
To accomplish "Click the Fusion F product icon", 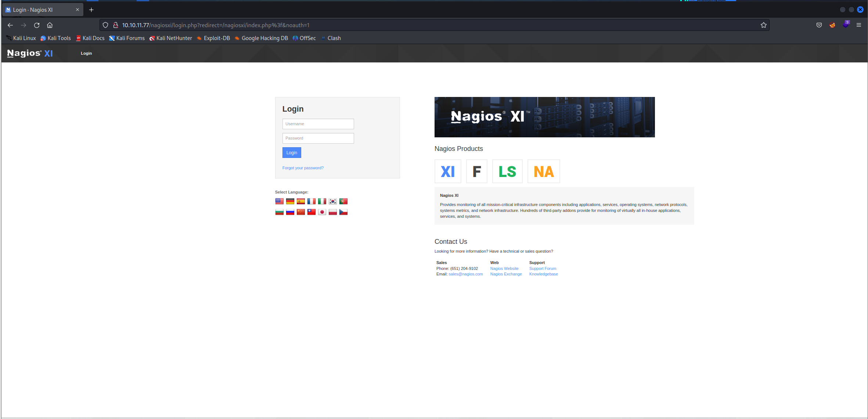I will pos(476,171).
